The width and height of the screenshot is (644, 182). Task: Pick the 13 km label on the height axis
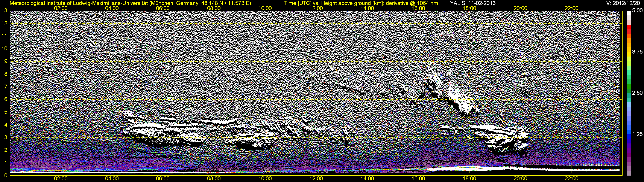pyautogui.click(x=5, y=11)
